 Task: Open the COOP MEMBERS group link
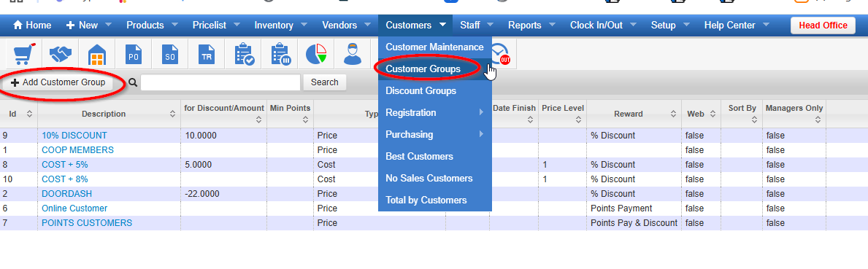tap(77, 149)
